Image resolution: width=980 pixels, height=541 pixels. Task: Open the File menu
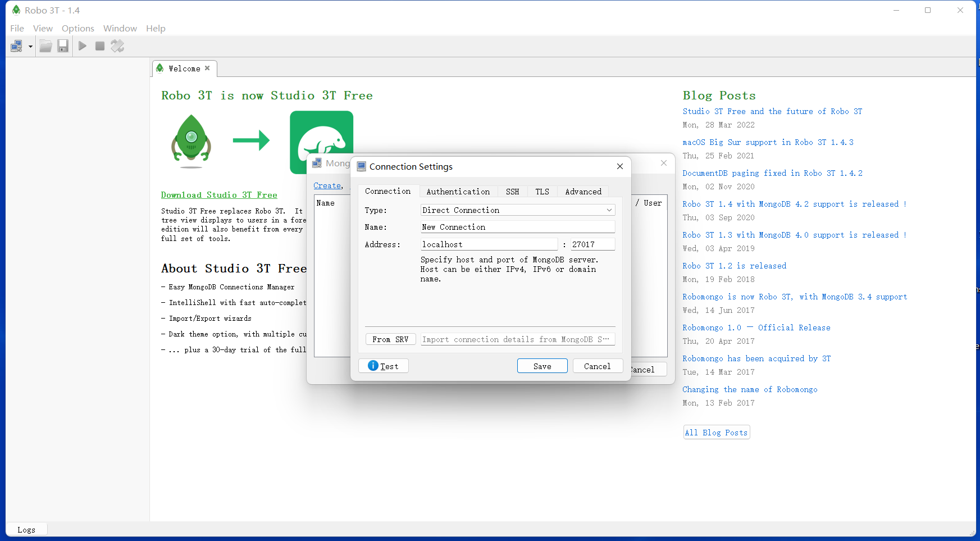17,28
